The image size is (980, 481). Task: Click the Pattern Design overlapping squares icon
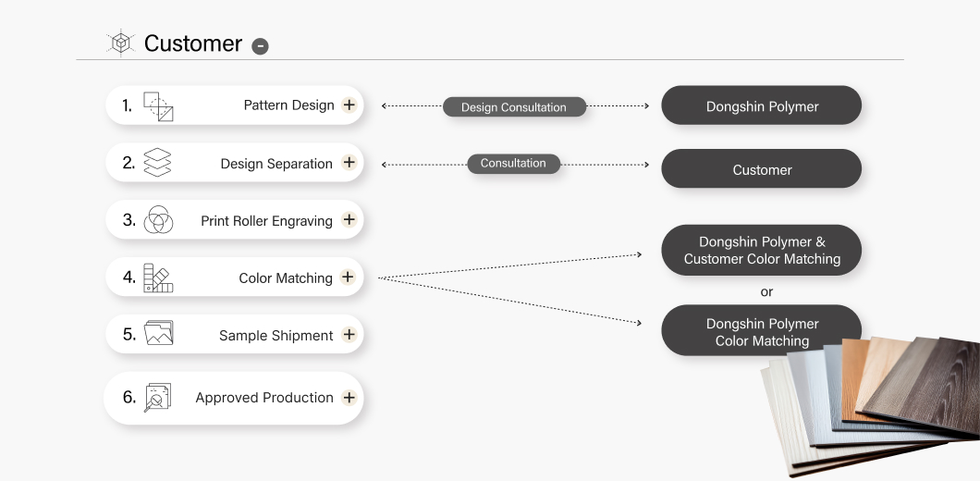point(158,106)
